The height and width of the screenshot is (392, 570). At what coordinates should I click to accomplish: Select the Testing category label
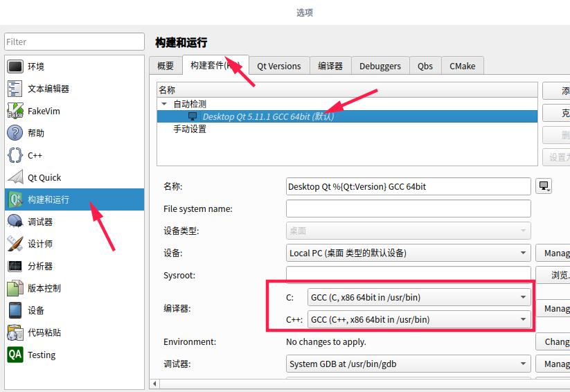42,355
